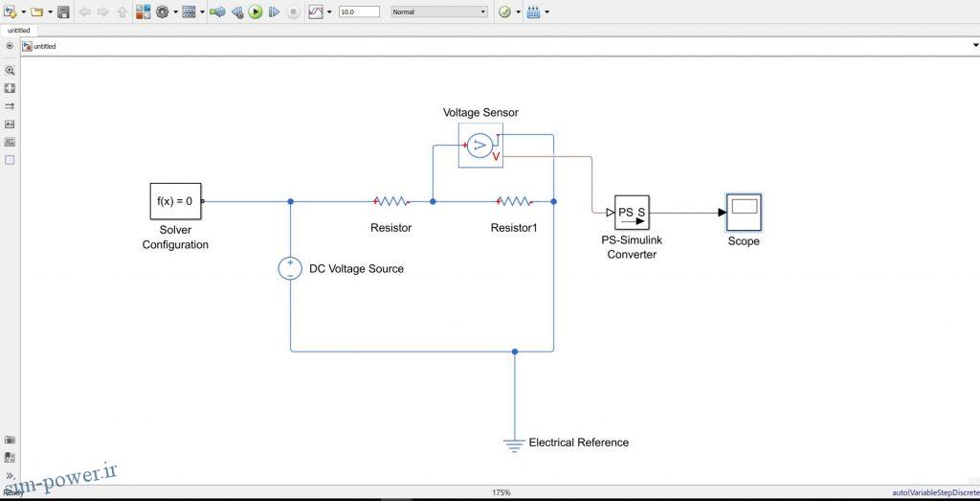Open Model Configuration Parameters gear icon
This screenshot has width=980, height=501.
coord(162,12)
